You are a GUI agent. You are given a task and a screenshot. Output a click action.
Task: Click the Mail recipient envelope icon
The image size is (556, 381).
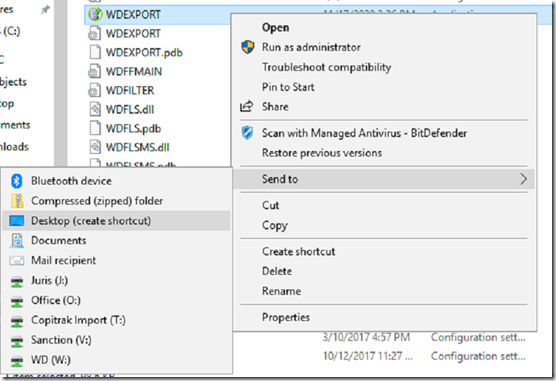pos(17,261)
